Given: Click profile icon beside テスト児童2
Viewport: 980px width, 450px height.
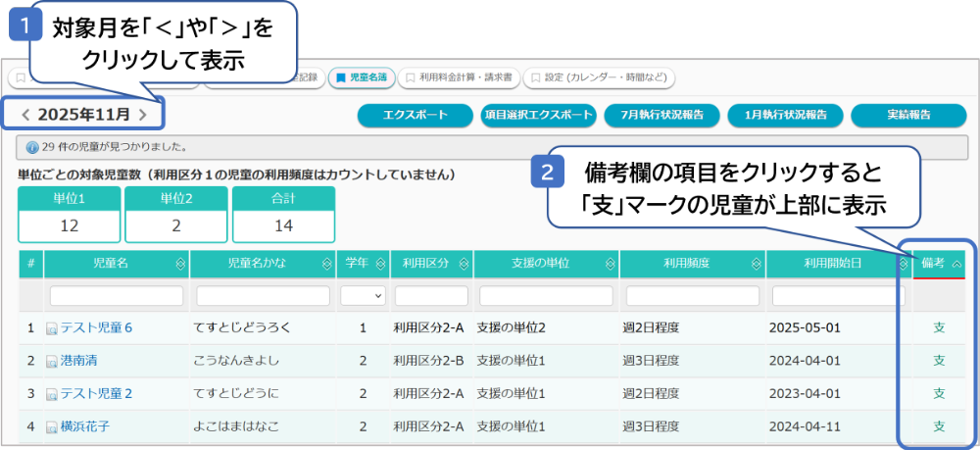Looking at the screenshot, I should tap(52, 394).
